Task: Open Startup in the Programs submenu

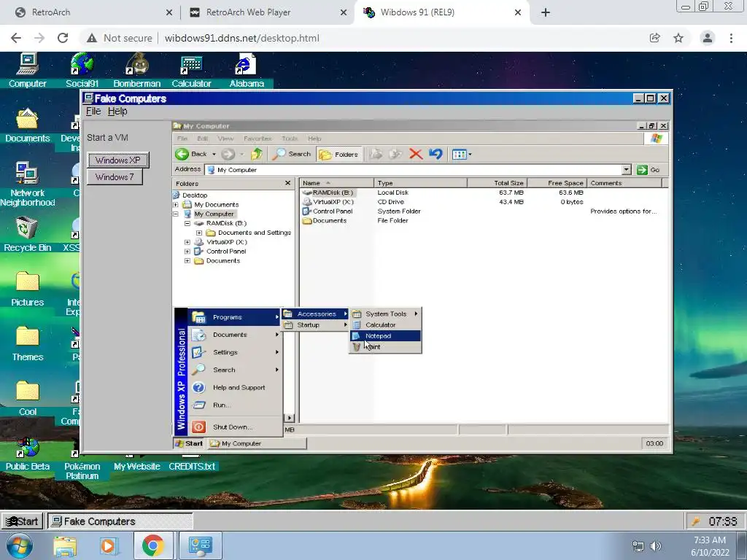Action: click(314, 324)
